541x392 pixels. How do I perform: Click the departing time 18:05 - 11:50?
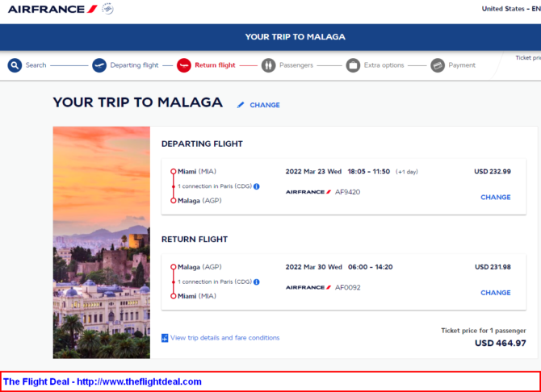pyautogui.click(x=369, y=172)
